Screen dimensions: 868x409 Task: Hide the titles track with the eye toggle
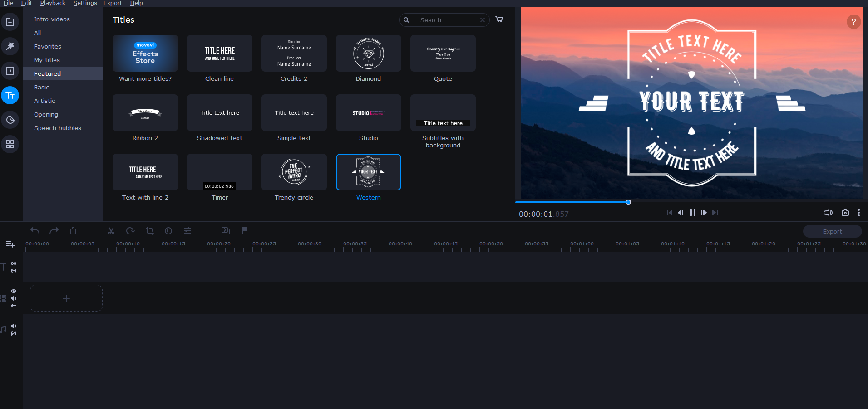point(14,263)
